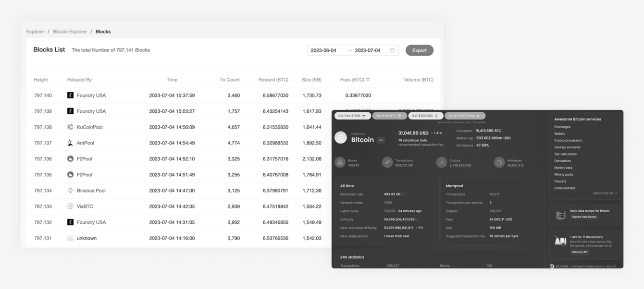644x289 pixels.
Task: Click the Foundry USA logo in row 797,140
Action: coord(70,96)
